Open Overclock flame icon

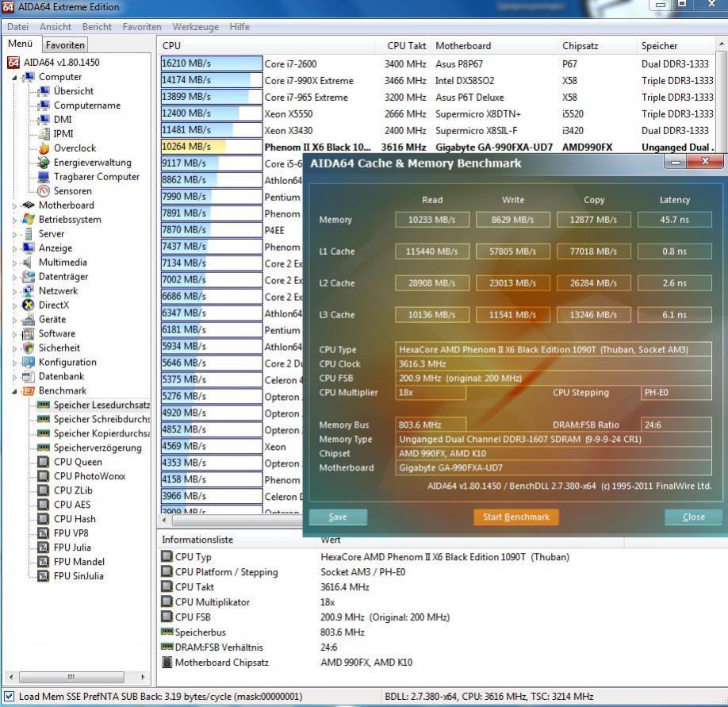44,148
